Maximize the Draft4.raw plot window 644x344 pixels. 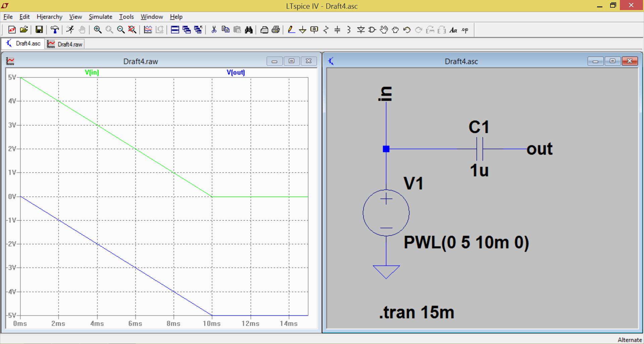point(291,61)
